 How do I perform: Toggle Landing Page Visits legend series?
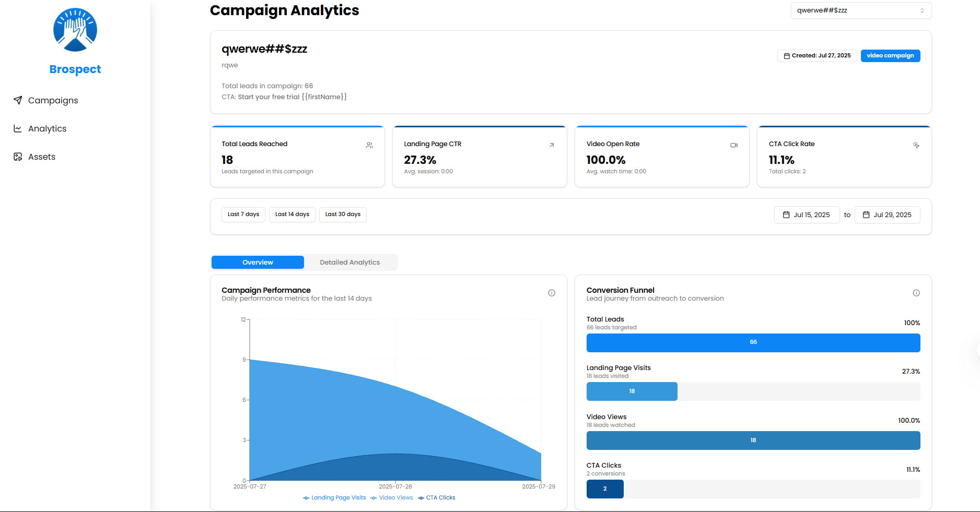tap(334, 498)
